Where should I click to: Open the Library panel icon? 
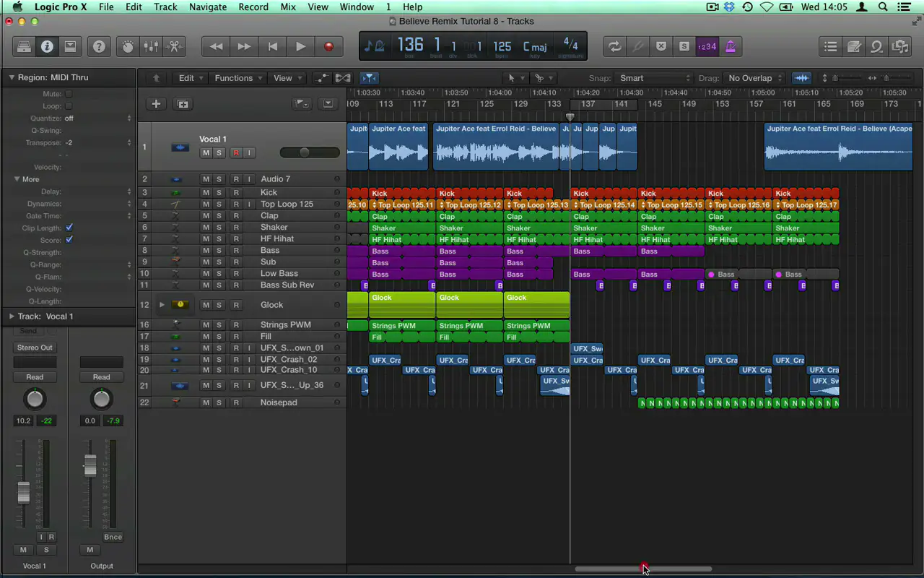coord(24,46)
